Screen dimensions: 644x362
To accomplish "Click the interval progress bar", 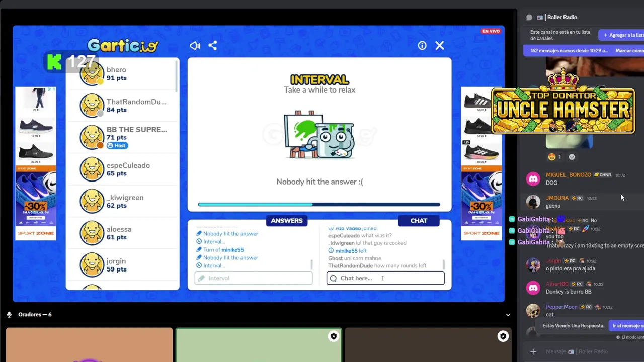I will [x=319, y=205].
